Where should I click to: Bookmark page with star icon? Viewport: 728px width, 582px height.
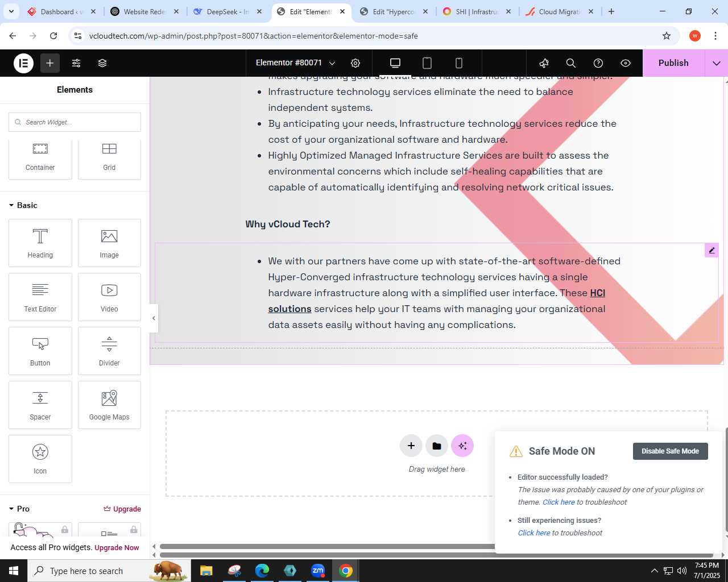click(667, 36)
